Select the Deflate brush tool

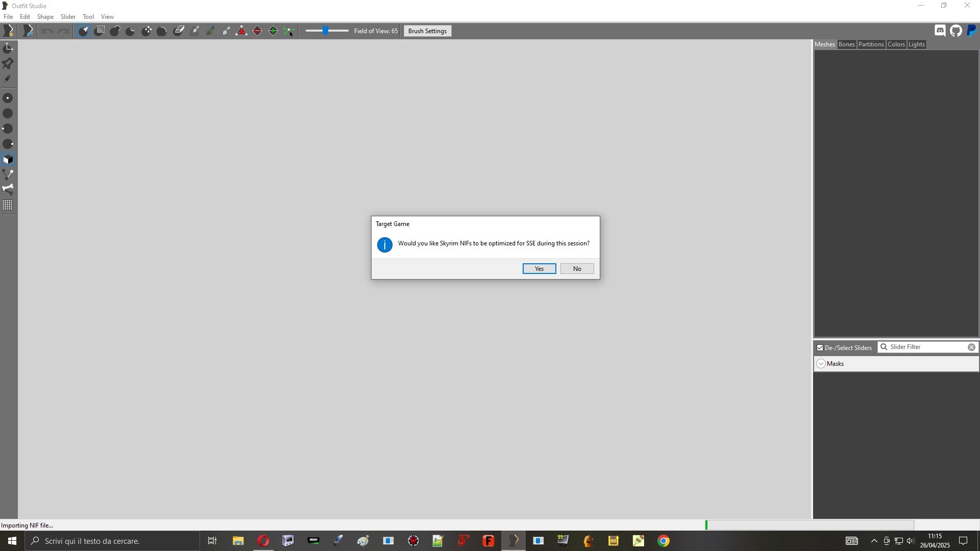coord(131,31)
